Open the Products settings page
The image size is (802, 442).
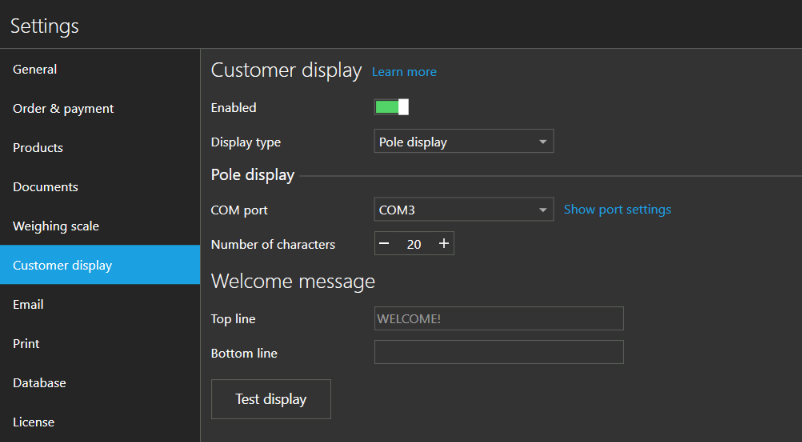[100, 147]
